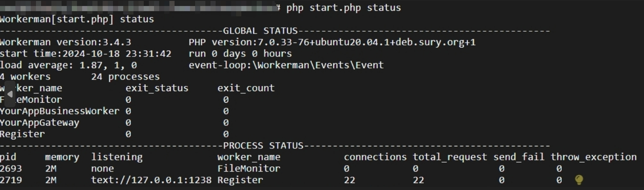Viewport: 644px width, 190px height.
Task: Click the start time 2024-10-18 23:31:42 value
Action: (x=117, y=54)
